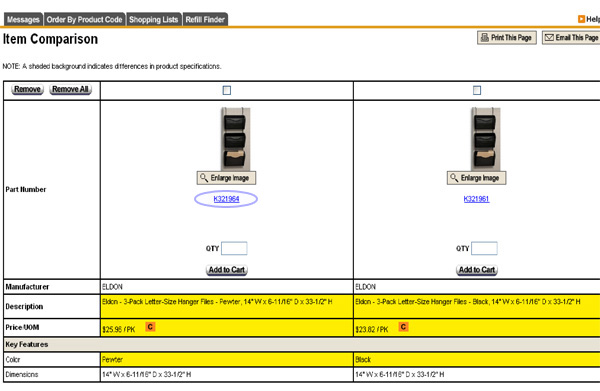
Task: Click QTY field for item K321964
Action: click(234, 248)
